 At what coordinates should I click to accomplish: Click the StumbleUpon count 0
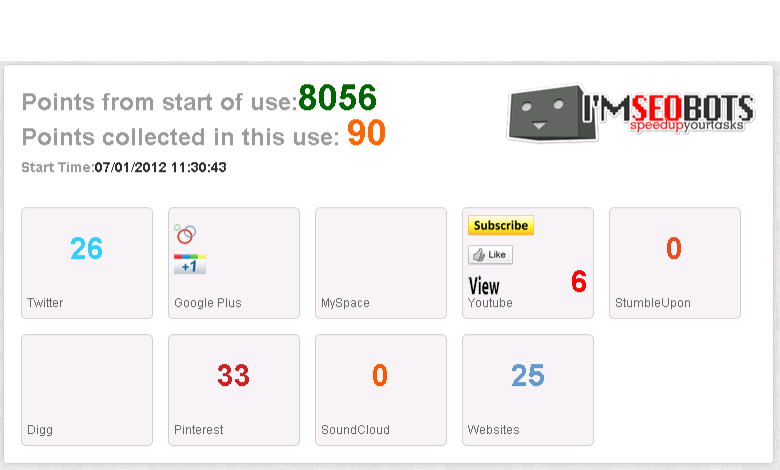point(674,248)
